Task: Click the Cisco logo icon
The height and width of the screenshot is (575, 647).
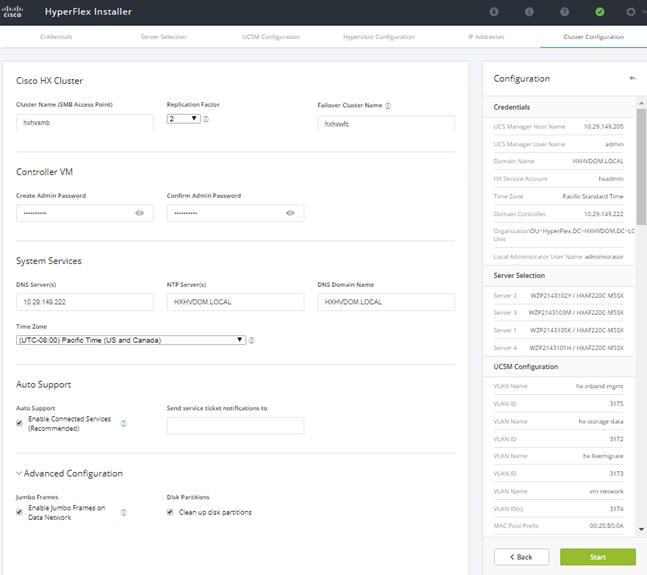Action: tap(12, 12)
